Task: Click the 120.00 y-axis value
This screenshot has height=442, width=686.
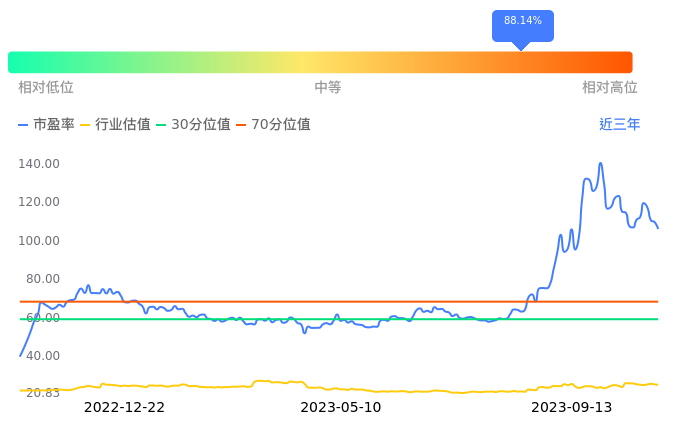Action: [40, 202]
